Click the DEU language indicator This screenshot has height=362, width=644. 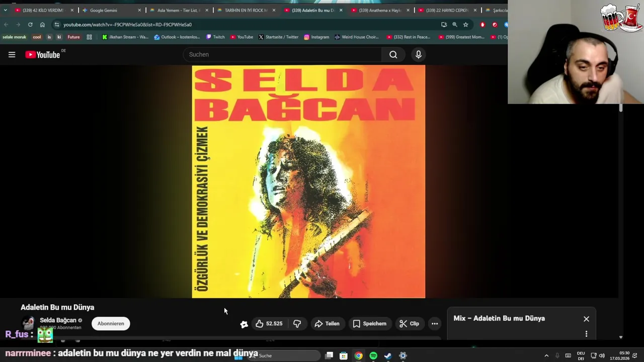pyautogui.click(x=581, y=356)
